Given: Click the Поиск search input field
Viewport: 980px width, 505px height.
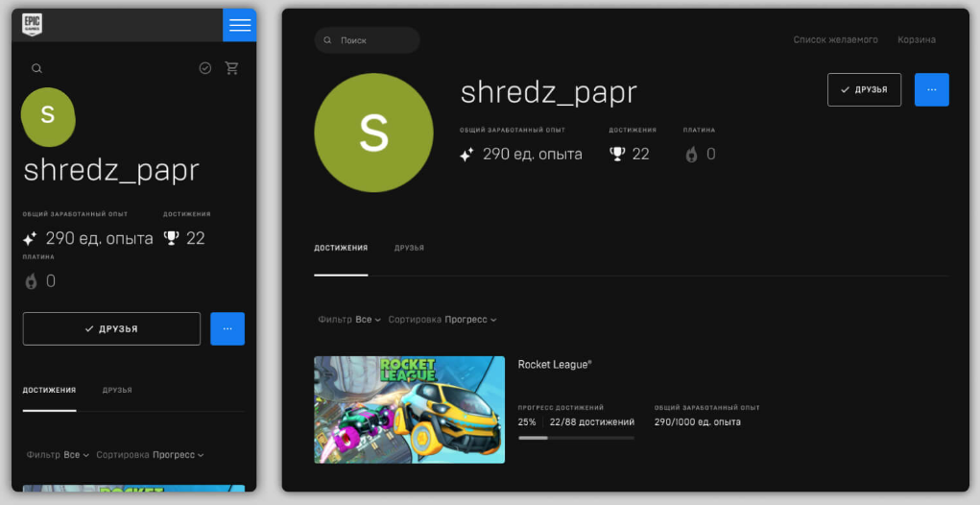Looking at the screenshot, I should (367, 40).
